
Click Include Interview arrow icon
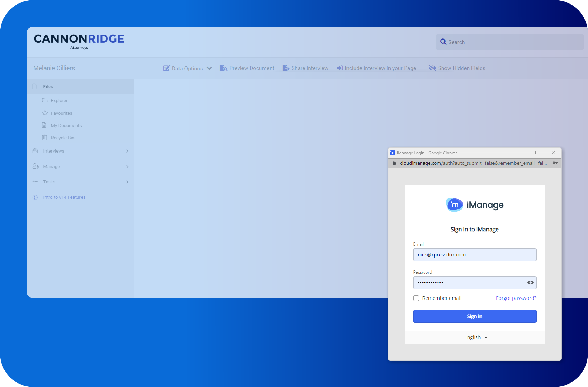pyautogui.click(x=340, y=68)
